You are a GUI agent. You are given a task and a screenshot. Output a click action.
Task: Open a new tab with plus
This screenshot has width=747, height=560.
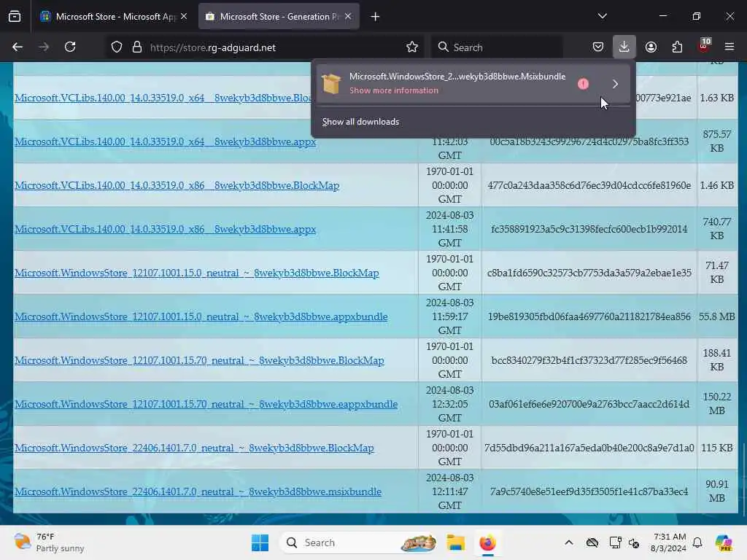coord(376,17)
